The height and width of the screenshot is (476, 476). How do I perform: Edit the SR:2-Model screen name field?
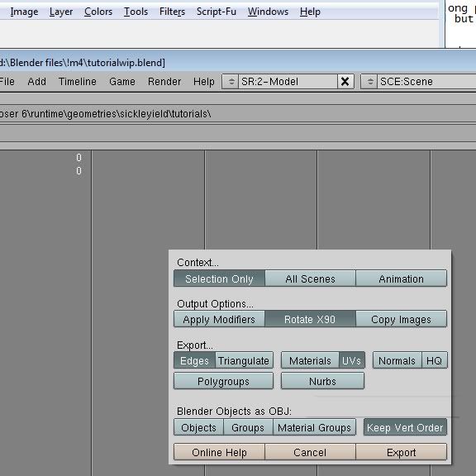tap(288, 81)
